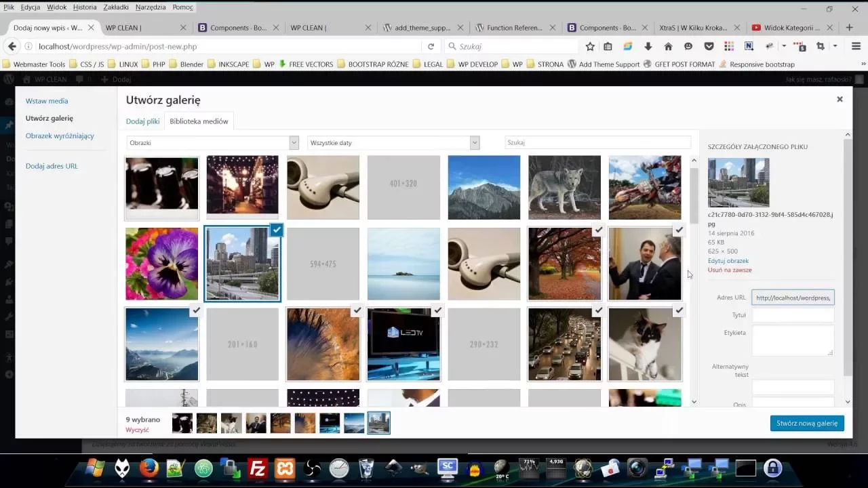Open the Wszystkie daty date filter dropdown
Viewport: 868px width, 488px height.
tap(393, 143)
